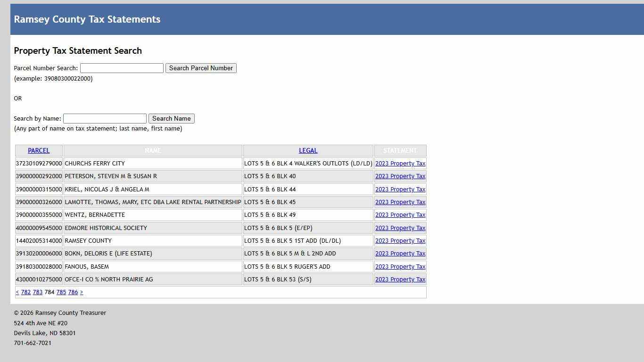Go to results page 782
The image size is (644, 362).
25,292
